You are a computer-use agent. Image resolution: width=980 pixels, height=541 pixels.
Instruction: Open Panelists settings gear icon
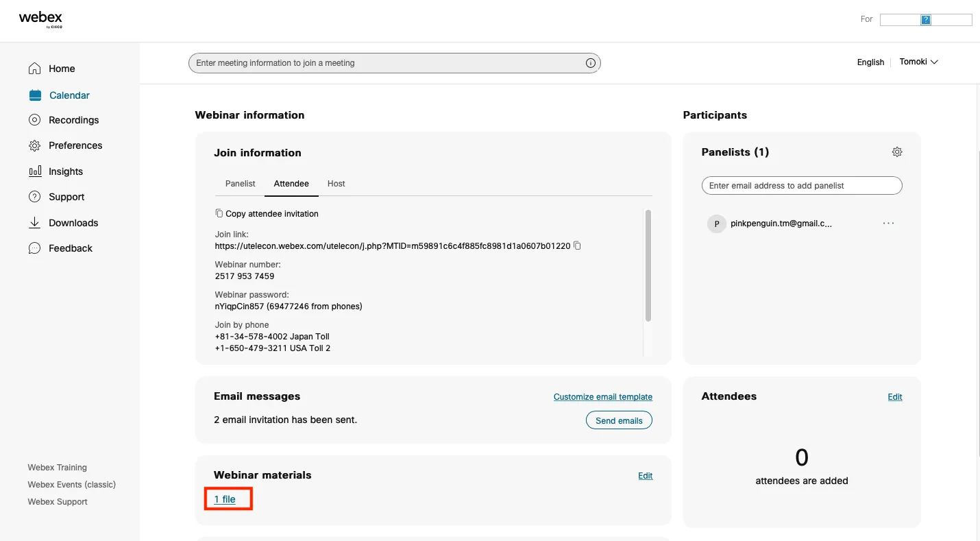(897, 152)
